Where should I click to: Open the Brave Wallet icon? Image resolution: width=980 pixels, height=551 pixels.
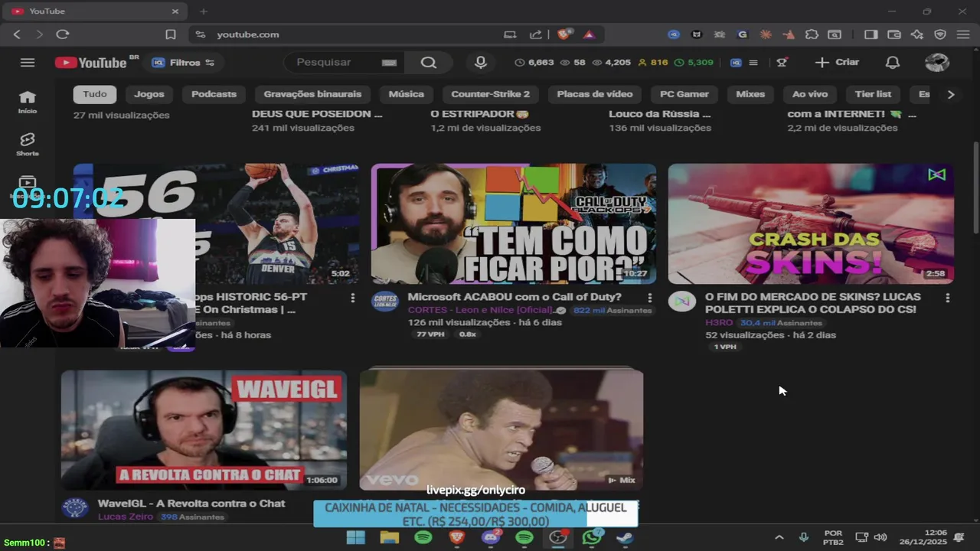[x=893, y=34]
